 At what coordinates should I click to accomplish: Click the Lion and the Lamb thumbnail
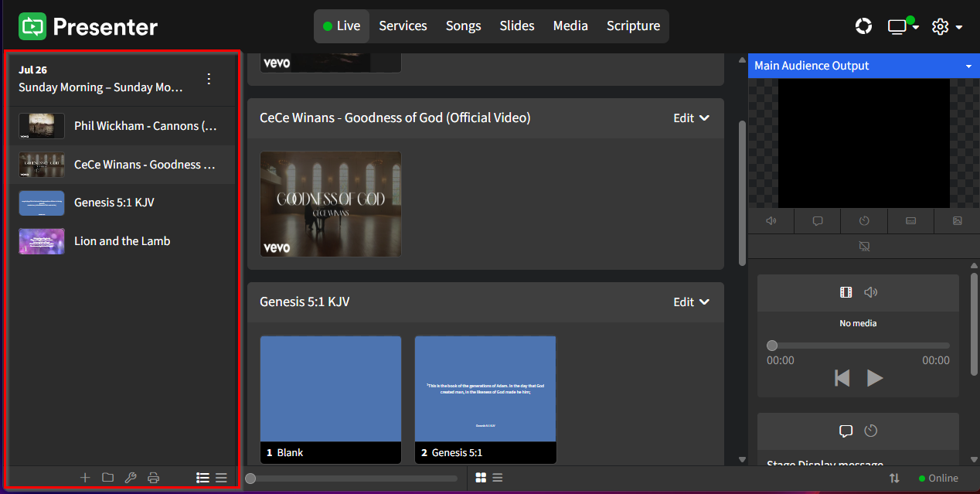click(x=42, y=241)
